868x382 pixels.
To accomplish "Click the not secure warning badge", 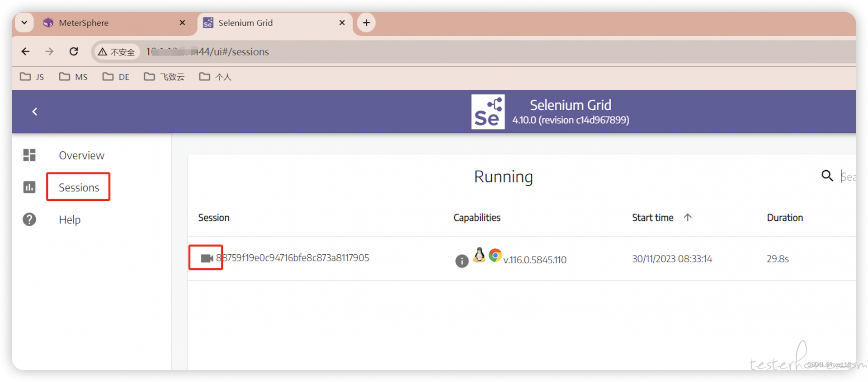I will tap(116, 52).
